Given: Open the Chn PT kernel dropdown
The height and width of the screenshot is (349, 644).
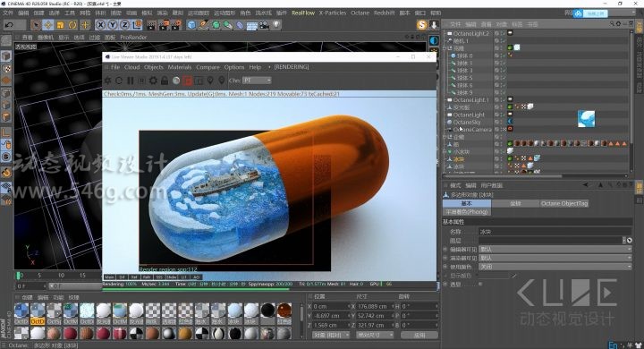Looking at the screenshot, I should click(257, 81).
